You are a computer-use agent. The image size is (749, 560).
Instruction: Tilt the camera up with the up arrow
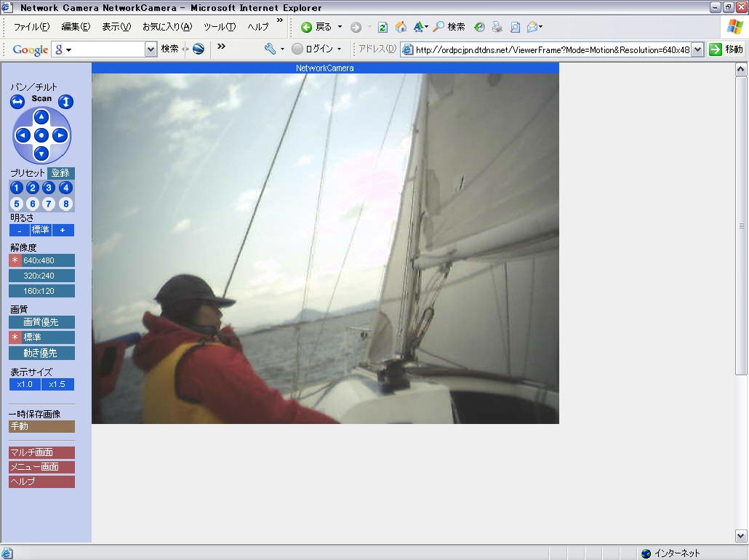pos(41,116)
